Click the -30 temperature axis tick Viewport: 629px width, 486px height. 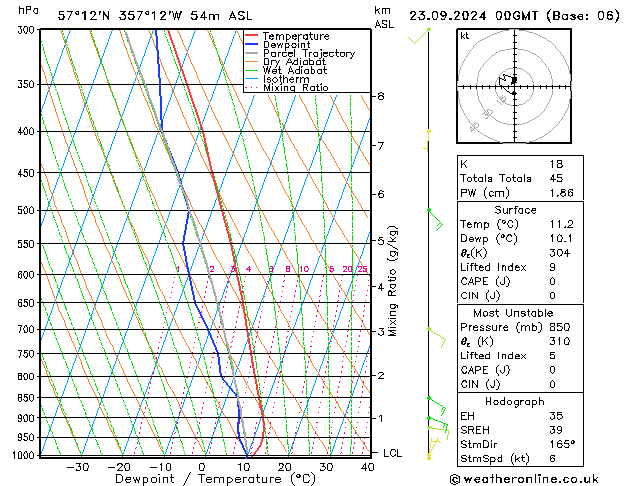tap(77, 467)
